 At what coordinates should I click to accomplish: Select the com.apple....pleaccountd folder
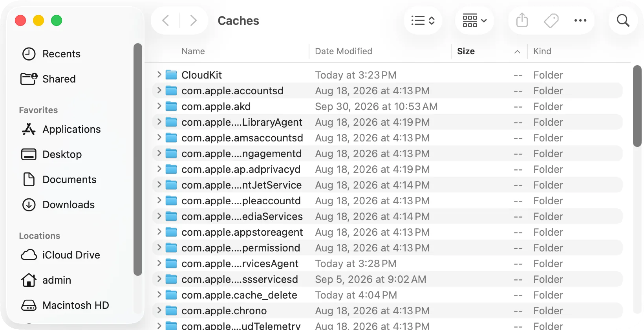point(387,201)
